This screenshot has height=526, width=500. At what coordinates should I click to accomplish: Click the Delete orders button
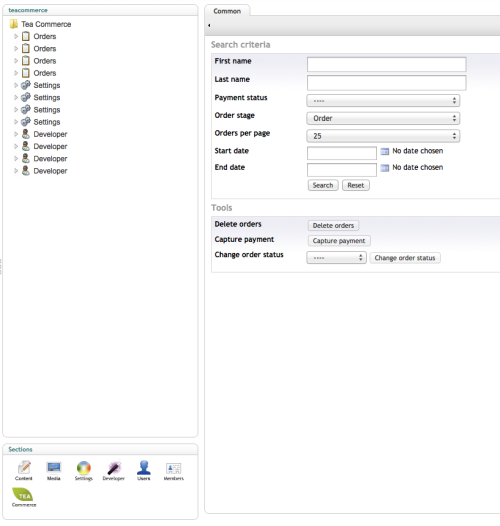click(333, 225)
